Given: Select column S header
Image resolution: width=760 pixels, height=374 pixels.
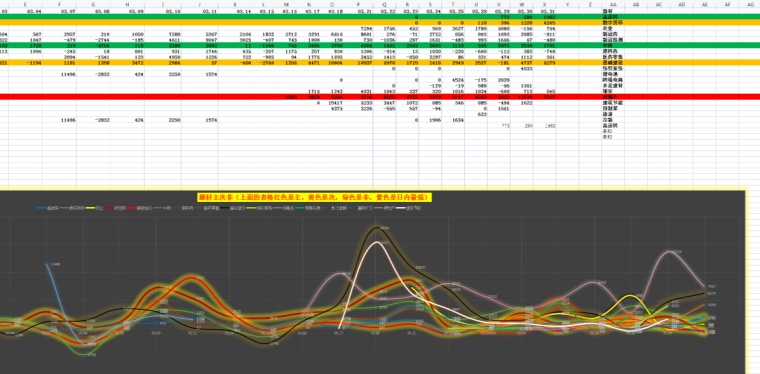Looking at the screenshot, I should [430, 4].
